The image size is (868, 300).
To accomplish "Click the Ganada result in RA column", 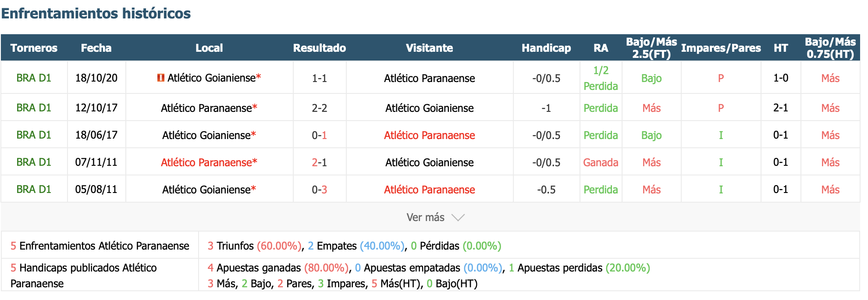I will (x=601, y=162).
